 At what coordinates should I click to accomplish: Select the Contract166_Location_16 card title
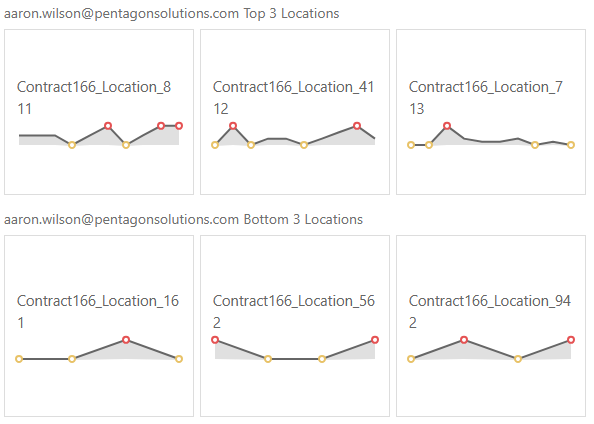click(98, 301)
